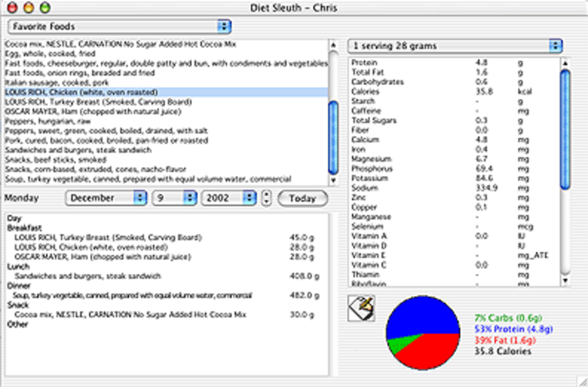Click the Snack meal heading
Image resolution: width=588 pixels, height=387 pixels.
click(x=18, y=305)
